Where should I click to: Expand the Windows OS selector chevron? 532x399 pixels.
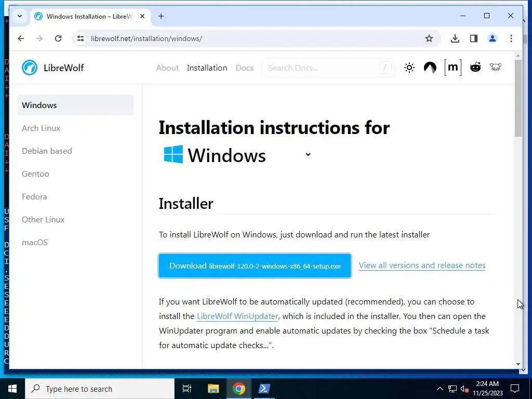tap(308, 154)
